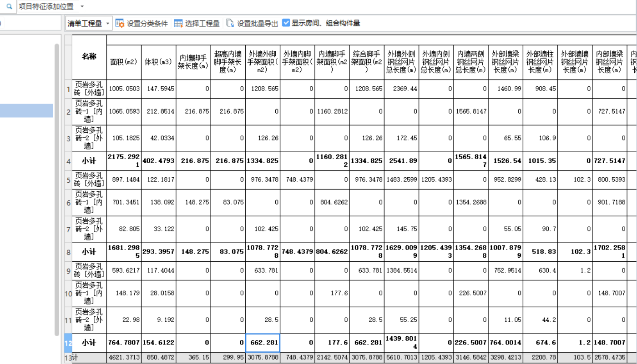Select subtotal cell 2541.89
Screen dimensions: 637x364
click(x=401, y=161)
